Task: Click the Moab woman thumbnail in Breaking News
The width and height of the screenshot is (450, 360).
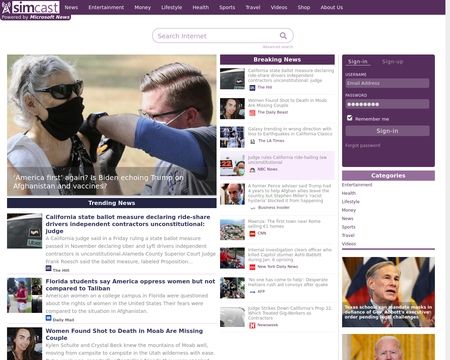Action: click(x=232, y=109)
